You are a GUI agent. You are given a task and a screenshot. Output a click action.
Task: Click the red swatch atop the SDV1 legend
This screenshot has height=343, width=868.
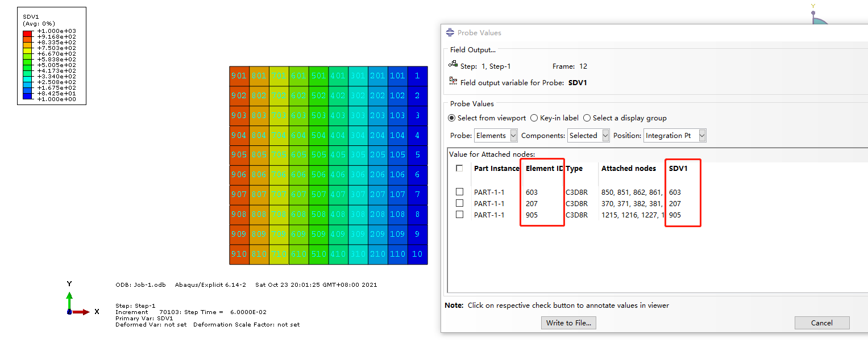27,34
